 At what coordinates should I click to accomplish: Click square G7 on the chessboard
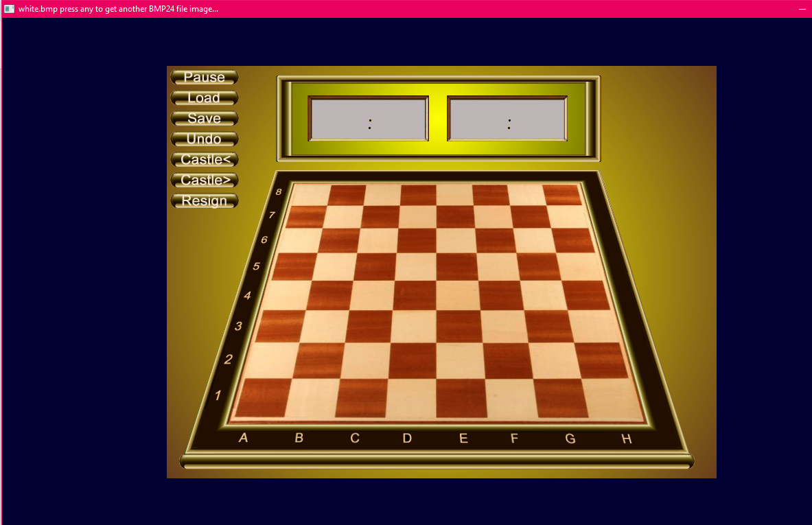tap(530, 216)
